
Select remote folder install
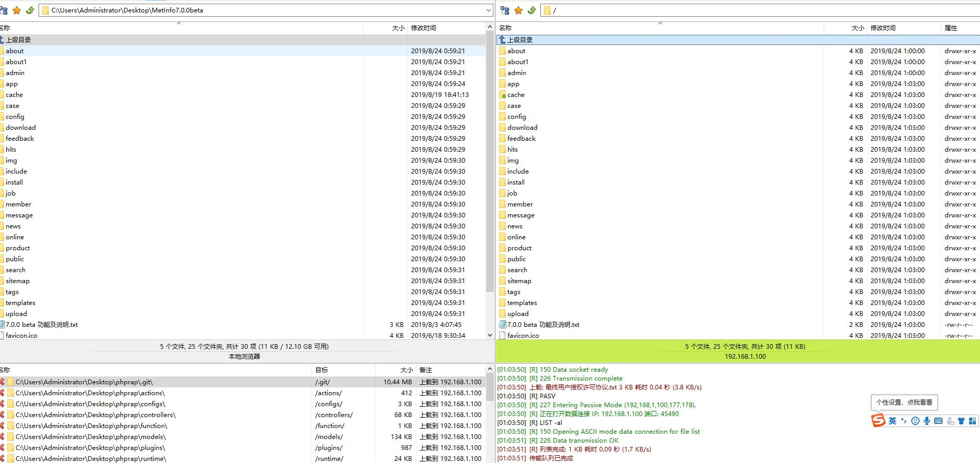click(516, 182)
